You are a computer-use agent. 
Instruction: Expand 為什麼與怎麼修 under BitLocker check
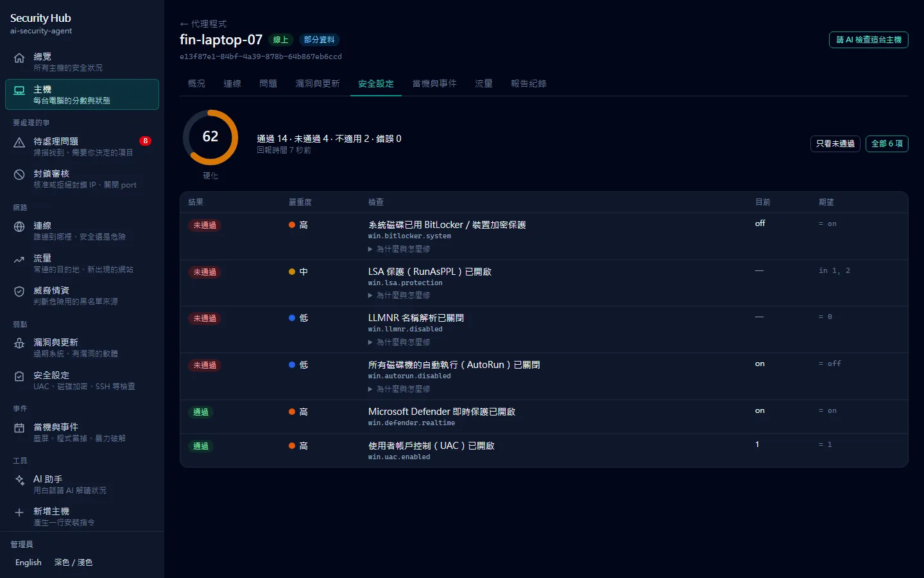[399, 249]
